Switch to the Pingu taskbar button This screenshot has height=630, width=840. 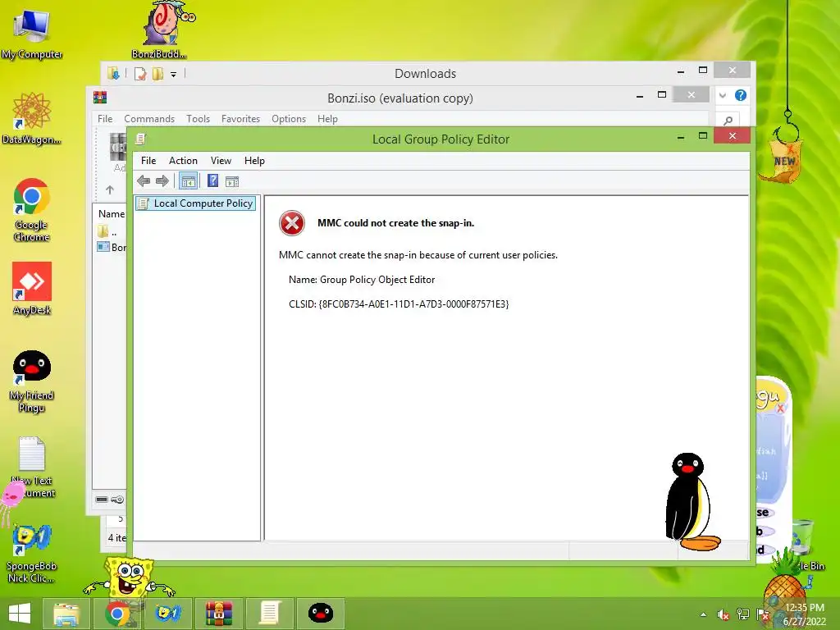(321, 614)
